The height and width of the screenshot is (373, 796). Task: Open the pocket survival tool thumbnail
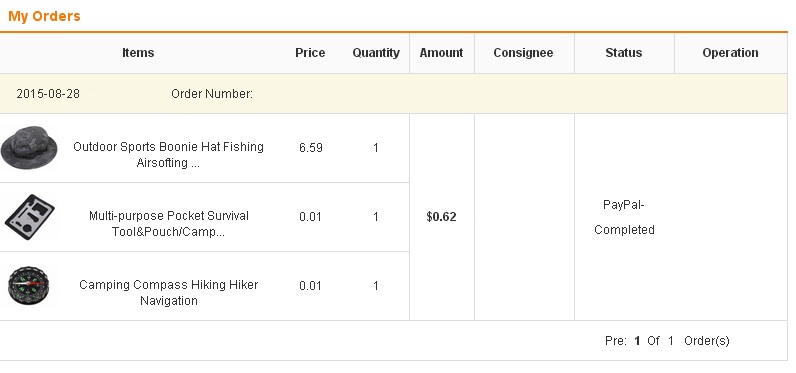29,217
